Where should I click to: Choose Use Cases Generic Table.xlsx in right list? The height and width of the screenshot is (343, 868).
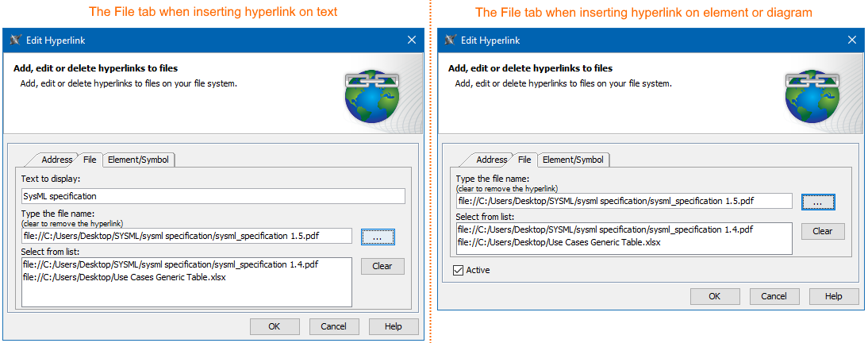pos(559,241)
